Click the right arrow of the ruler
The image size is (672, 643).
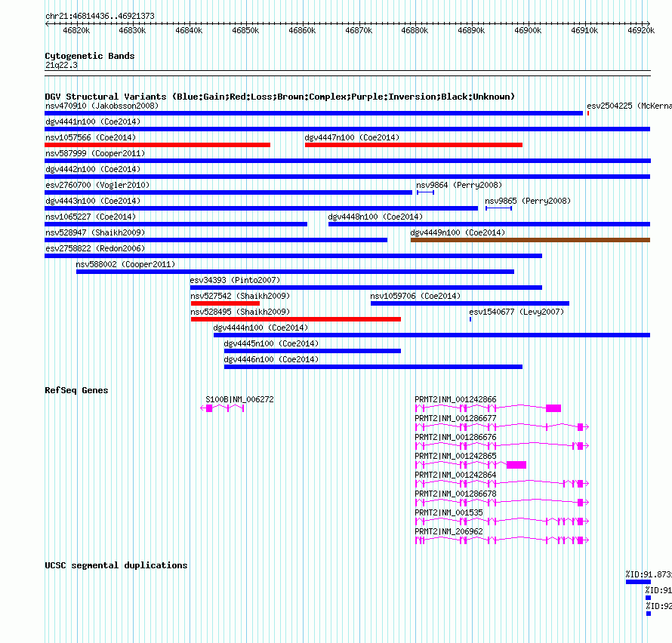[648, 23]
